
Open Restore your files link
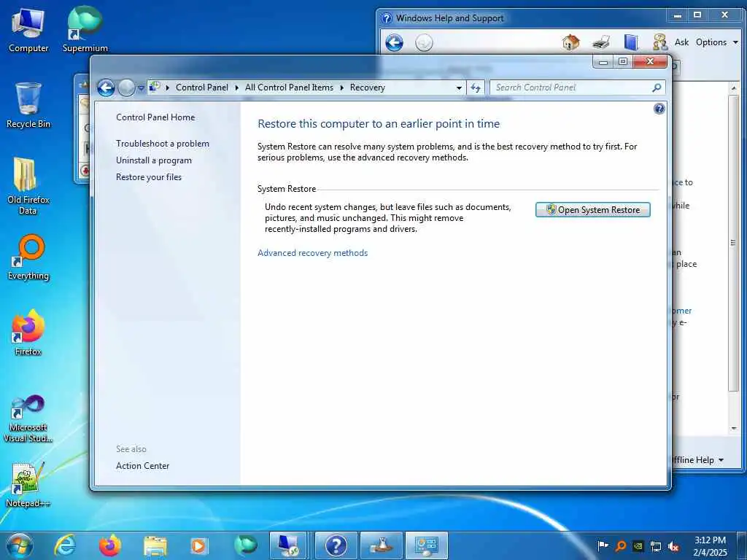click(149, 177)
